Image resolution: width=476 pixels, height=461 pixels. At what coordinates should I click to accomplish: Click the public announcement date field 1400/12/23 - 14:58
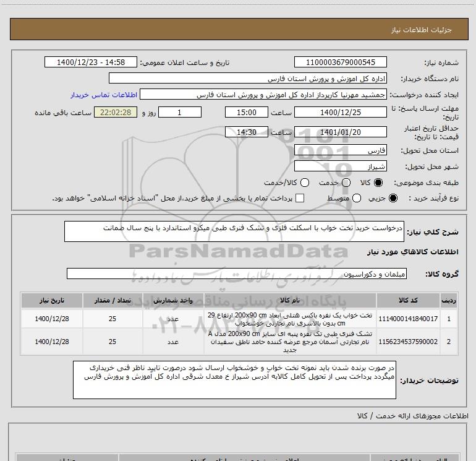coord(91,62)
